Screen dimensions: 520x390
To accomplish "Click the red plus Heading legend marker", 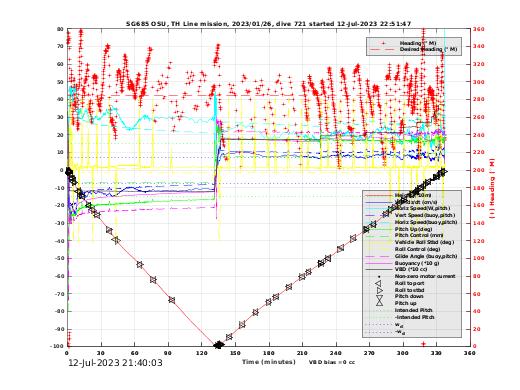I will pos(383,43).
